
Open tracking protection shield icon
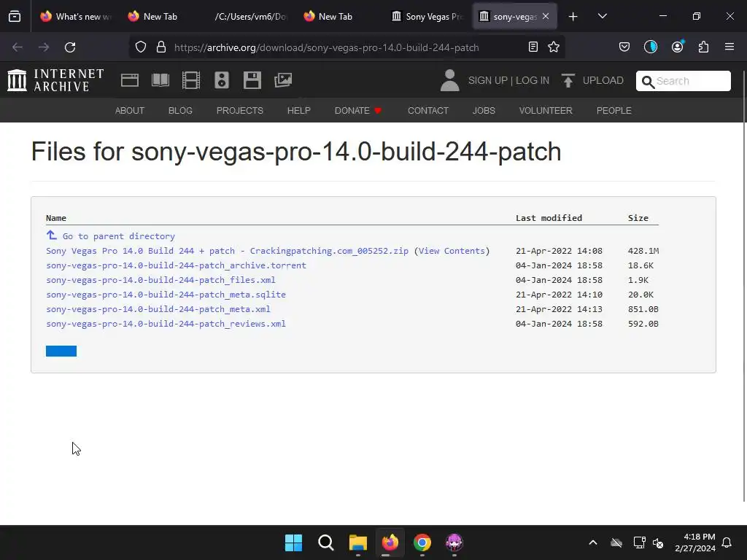141,47
